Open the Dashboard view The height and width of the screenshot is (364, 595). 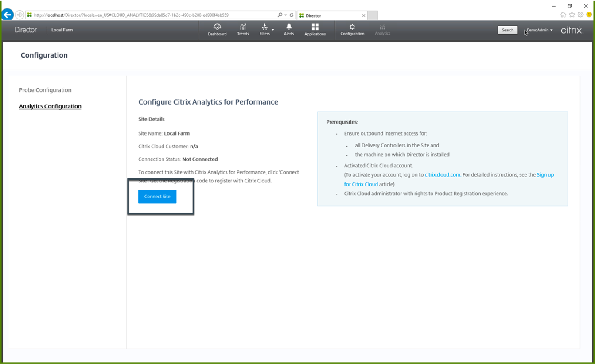(x=217, y=30)
